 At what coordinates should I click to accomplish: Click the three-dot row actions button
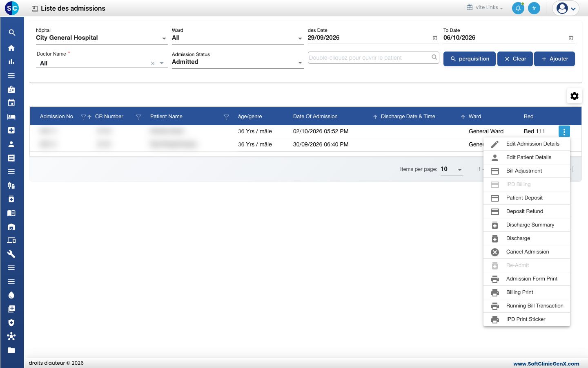pos(564,132)
